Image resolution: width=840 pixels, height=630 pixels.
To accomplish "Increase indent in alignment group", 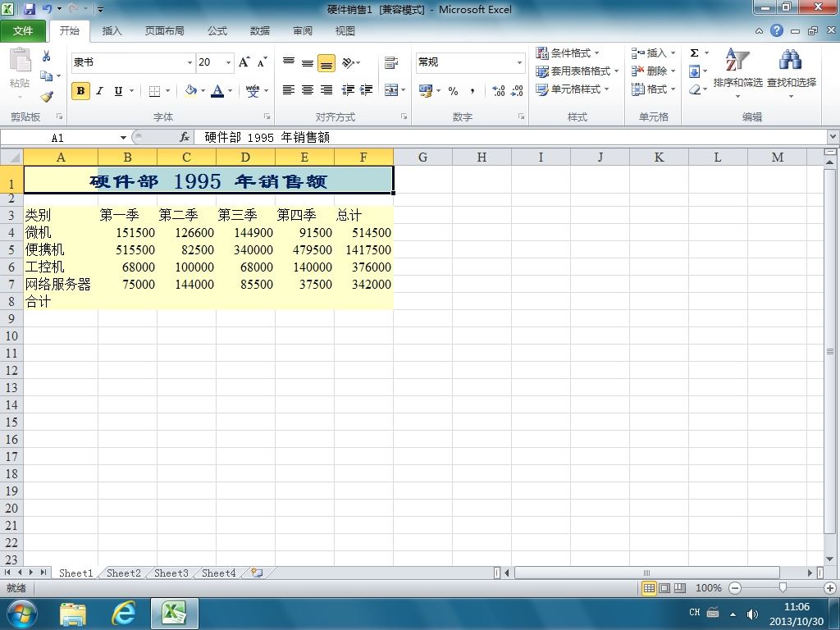I will click(367, 90).
